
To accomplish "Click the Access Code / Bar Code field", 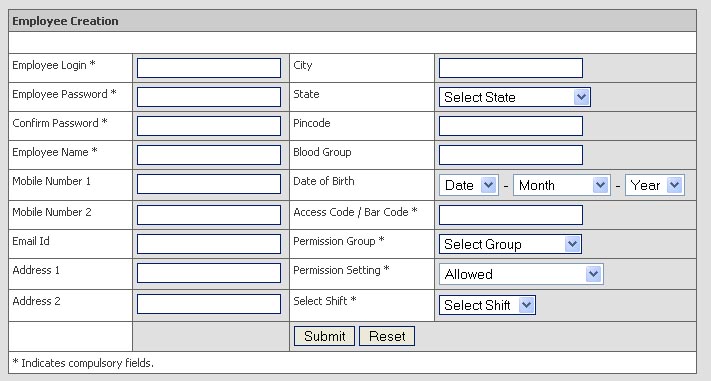I will (x=511, y=215).
